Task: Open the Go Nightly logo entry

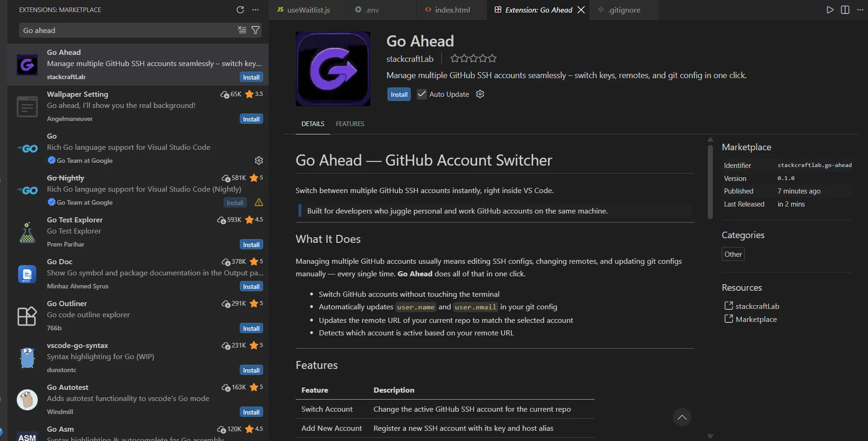Action: tap(27, 190)
